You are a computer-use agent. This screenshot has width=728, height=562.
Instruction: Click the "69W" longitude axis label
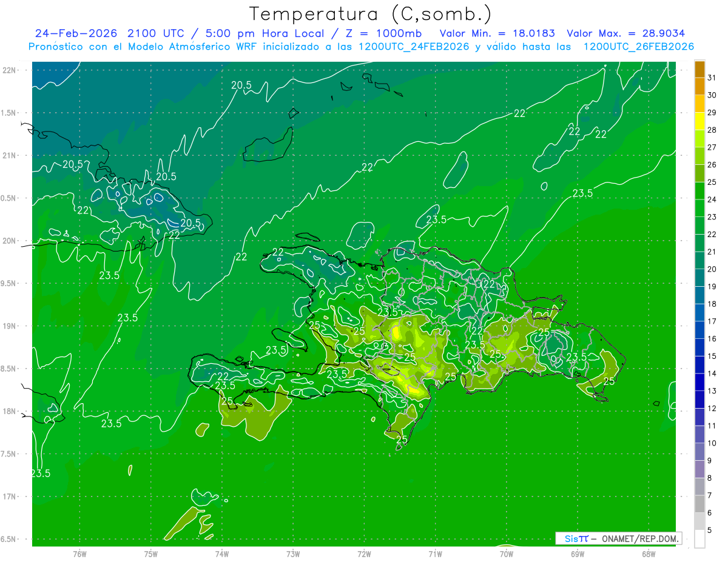[578, 554]
